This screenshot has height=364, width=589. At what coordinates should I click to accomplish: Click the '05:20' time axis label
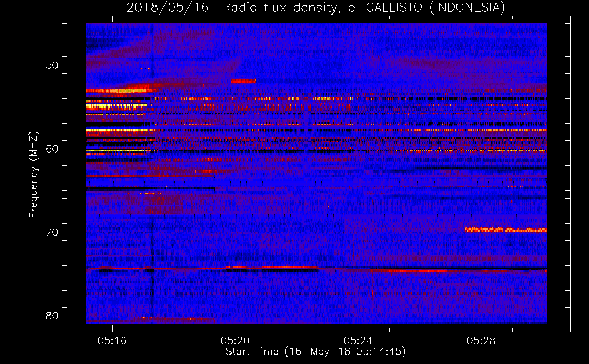pos(235,341)
